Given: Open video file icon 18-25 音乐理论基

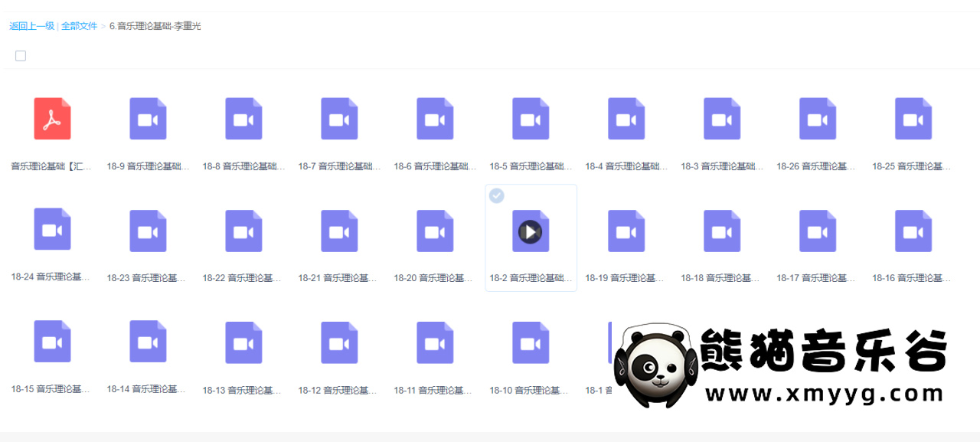Looking at the screenshot, I should click(913, 119).
